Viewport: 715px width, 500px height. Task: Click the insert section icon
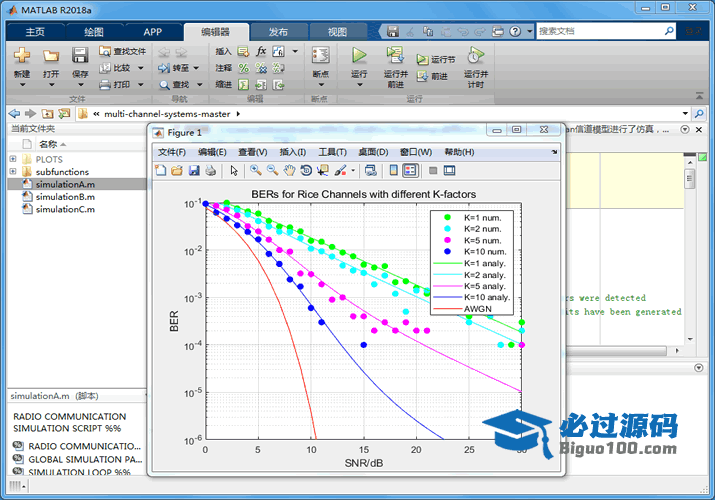(x=243, y=52)
